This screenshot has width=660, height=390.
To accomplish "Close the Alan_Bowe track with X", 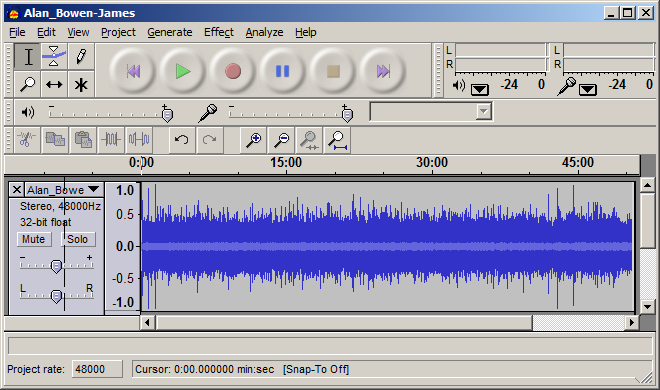I will click(x=16, y=190).
